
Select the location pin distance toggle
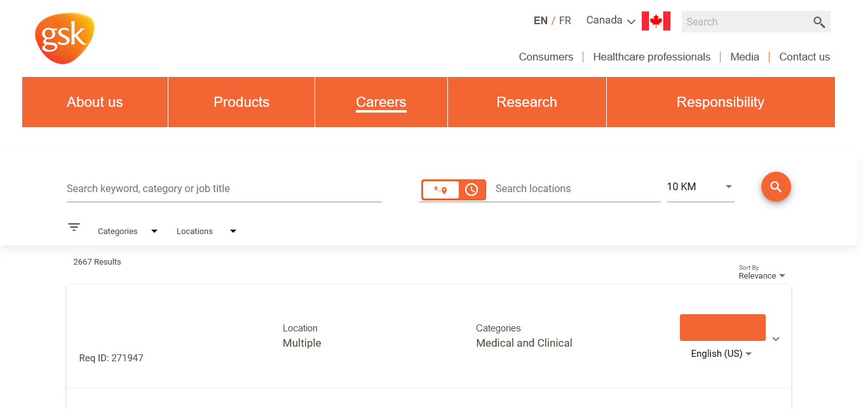pyautogui.click(x=440, y=190)
